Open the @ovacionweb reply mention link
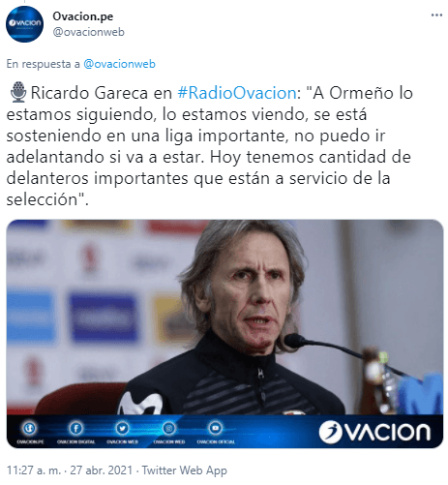Viewport: 448px width, 485px height. (x=119, y=64)
